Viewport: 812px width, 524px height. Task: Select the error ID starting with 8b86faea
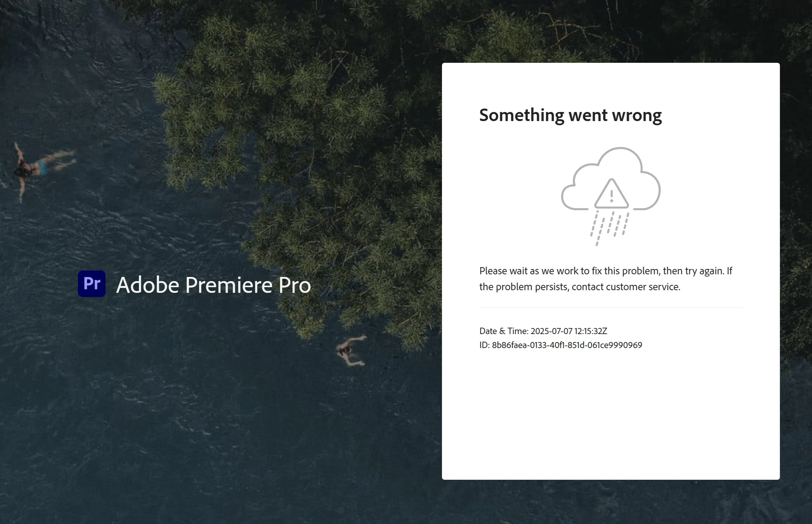click(x=567, y=345)
